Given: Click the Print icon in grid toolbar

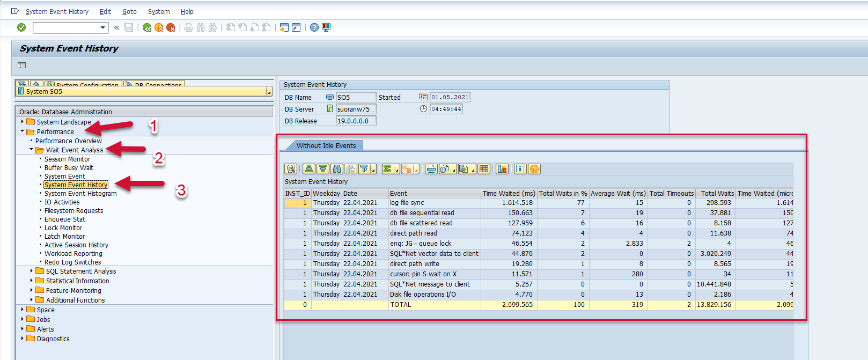Looking at the screenshot, I should coord(431,169).
